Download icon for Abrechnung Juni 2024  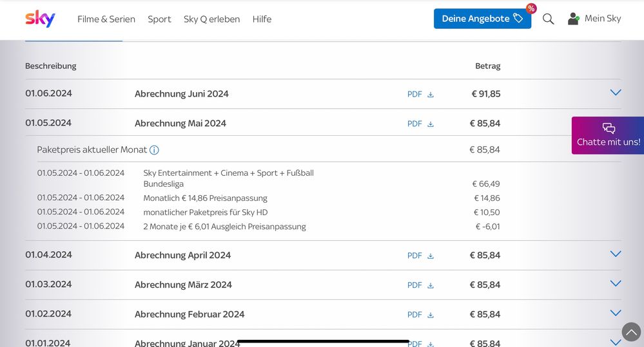pyautogui.click(x=431, y=95)
